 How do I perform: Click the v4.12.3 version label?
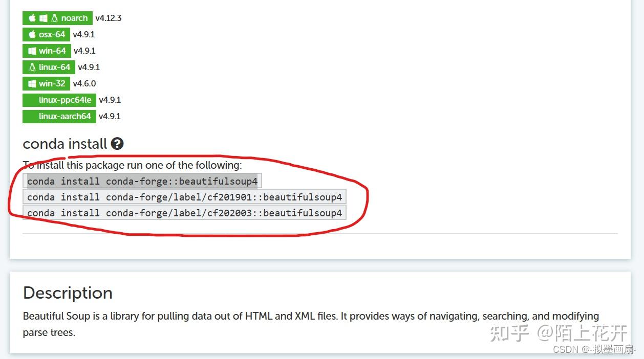tap(109, 17)
